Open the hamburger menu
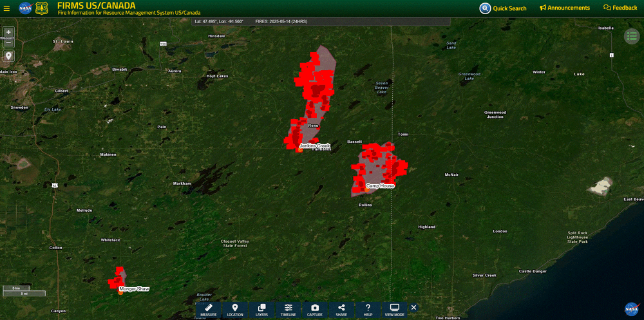The height and width of the screenshot is (320, 644). 6,8
